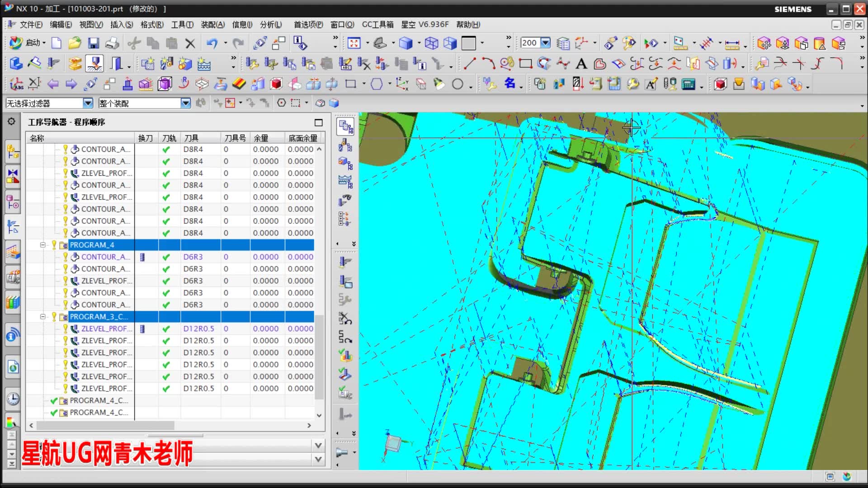Collapse the PROGRAM_4 tree node
This screenshot has height=488, width=868.
(43, 245)
